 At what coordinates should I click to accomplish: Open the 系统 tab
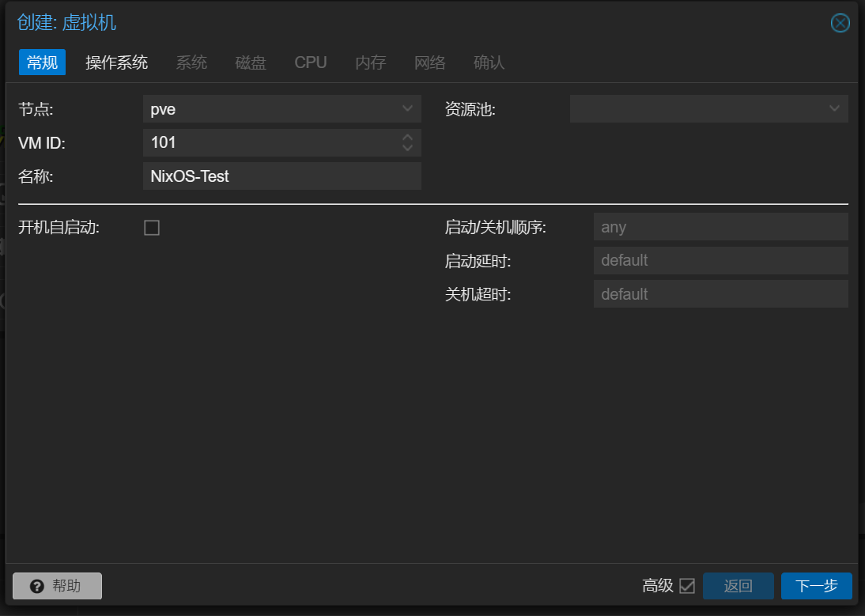[191, 62]
